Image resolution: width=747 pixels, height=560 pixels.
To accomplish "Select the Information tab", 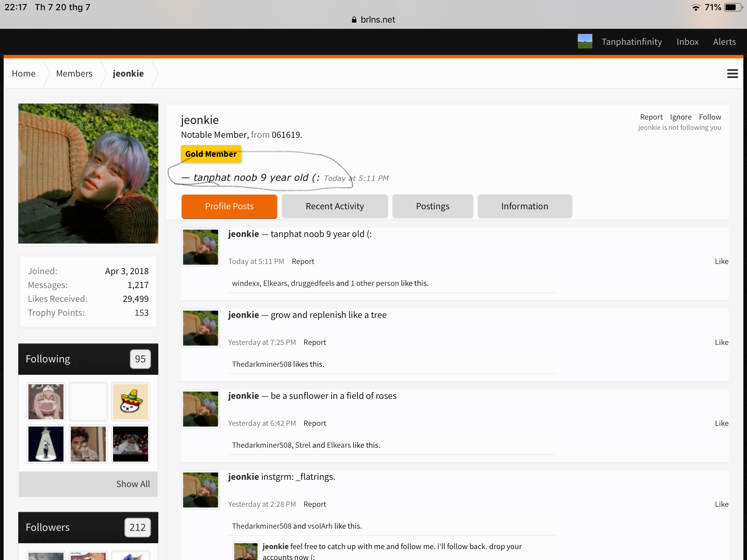I will pos(525,206).
